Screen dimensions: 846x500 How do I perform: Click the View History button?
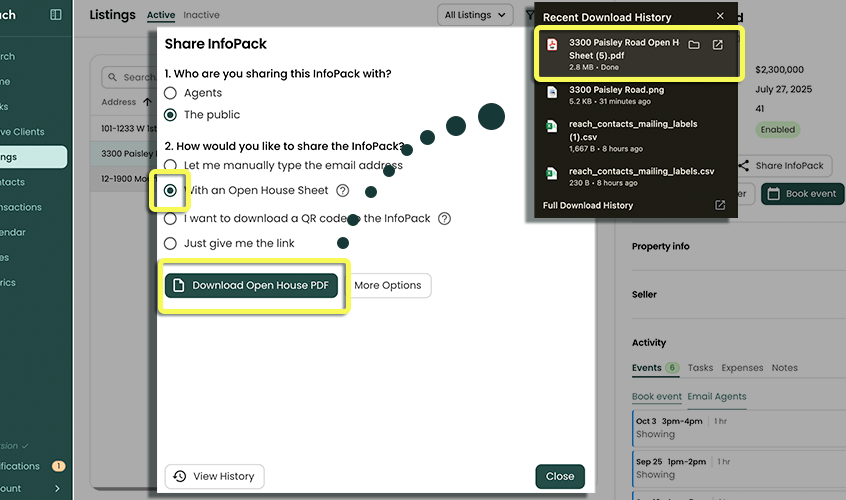pyautogui.click(x=215, y=476)
